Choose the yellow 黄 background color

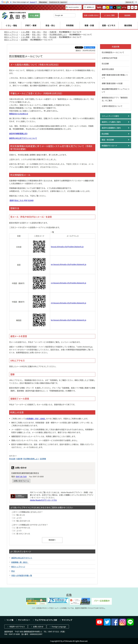[108, 8]
